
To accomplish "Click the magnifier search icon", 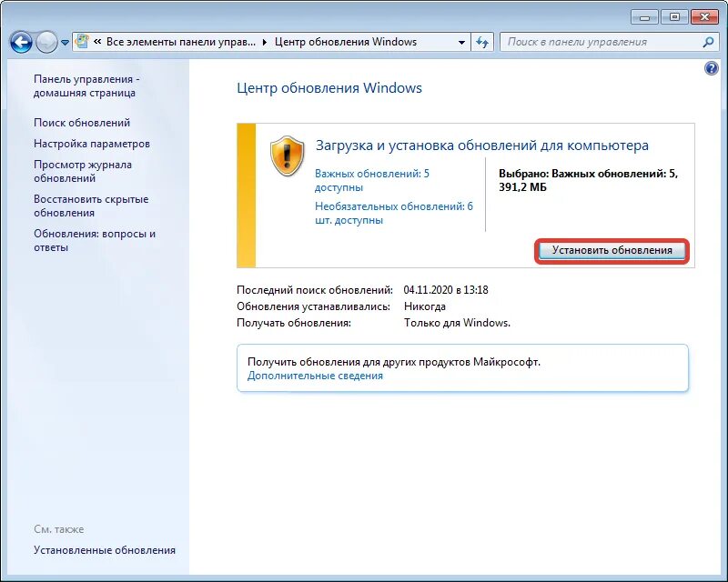I will click(708, 42).
